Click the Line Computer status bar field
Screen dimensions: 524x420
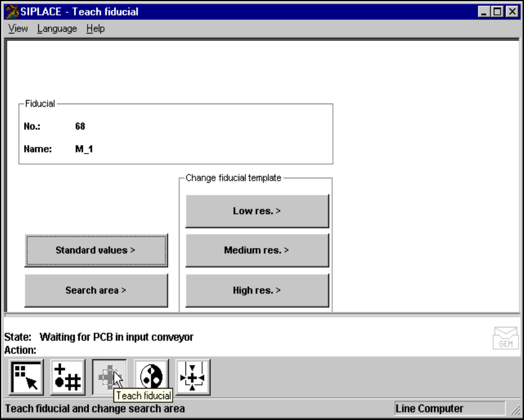[450, 409]
